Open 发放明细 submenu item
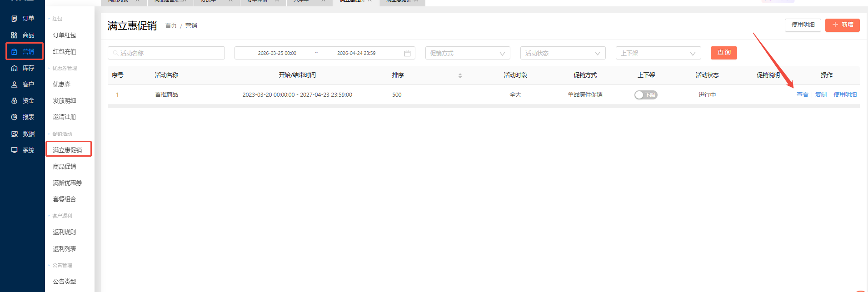 click(x=65, y=101)
